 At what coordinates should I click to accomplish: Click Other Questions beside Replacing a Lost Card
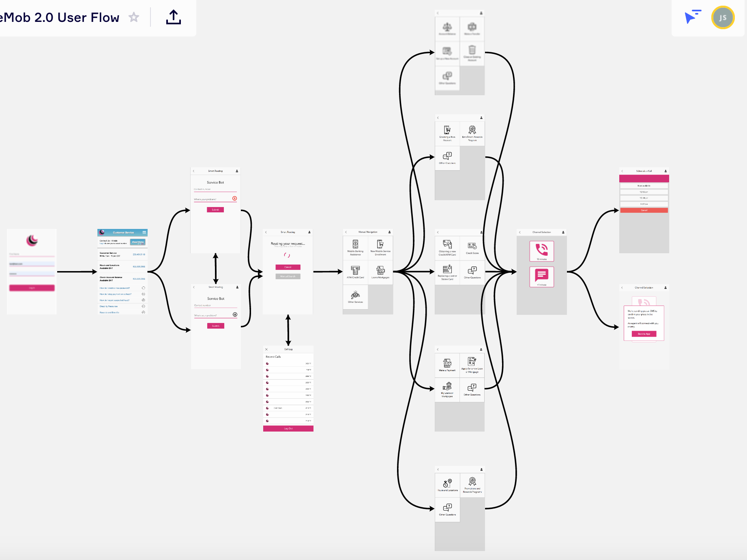(x=472, y=272)
